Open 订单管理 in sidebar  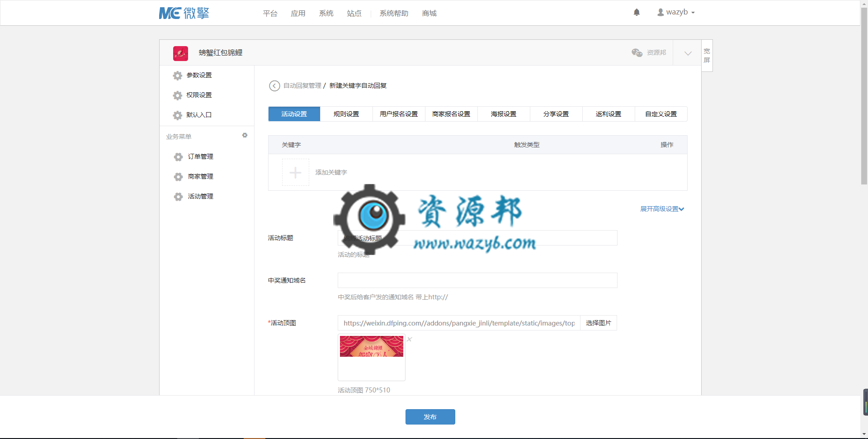[200, 157]
